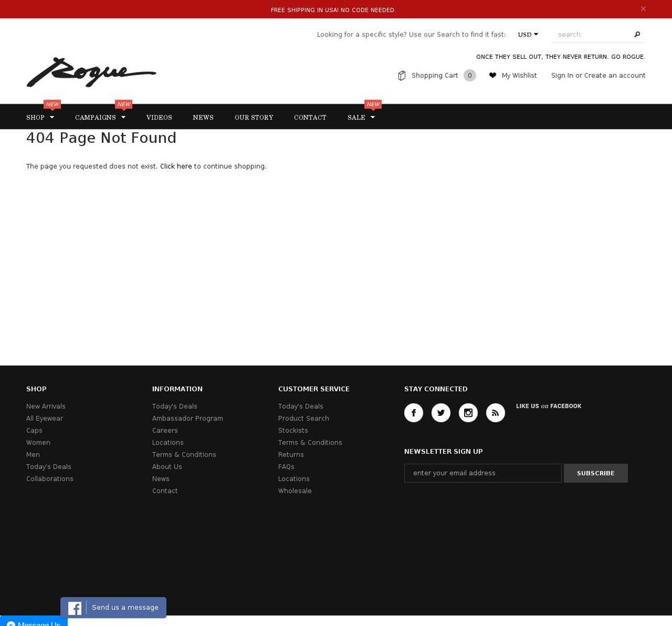This screenshot has height=626, width=672.
Task: Open Men footer link
Action: click(x=33, y=454)
